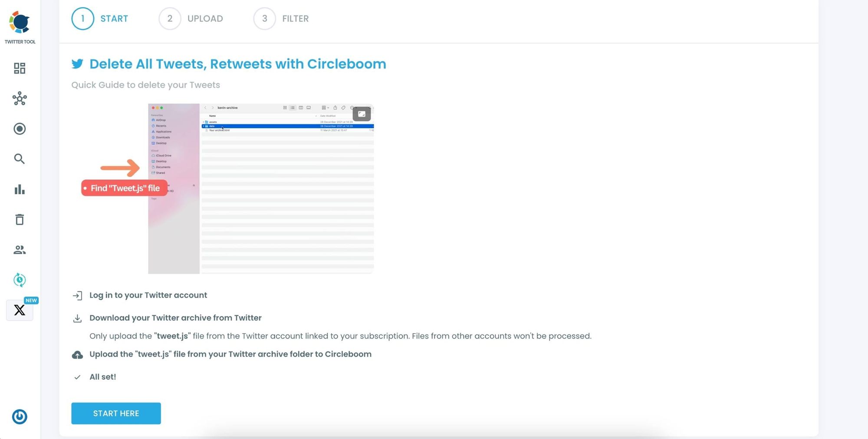Expand the assets folder disclosure triangle
This screenshot has height=439, width=868.
tap(204, 122)
